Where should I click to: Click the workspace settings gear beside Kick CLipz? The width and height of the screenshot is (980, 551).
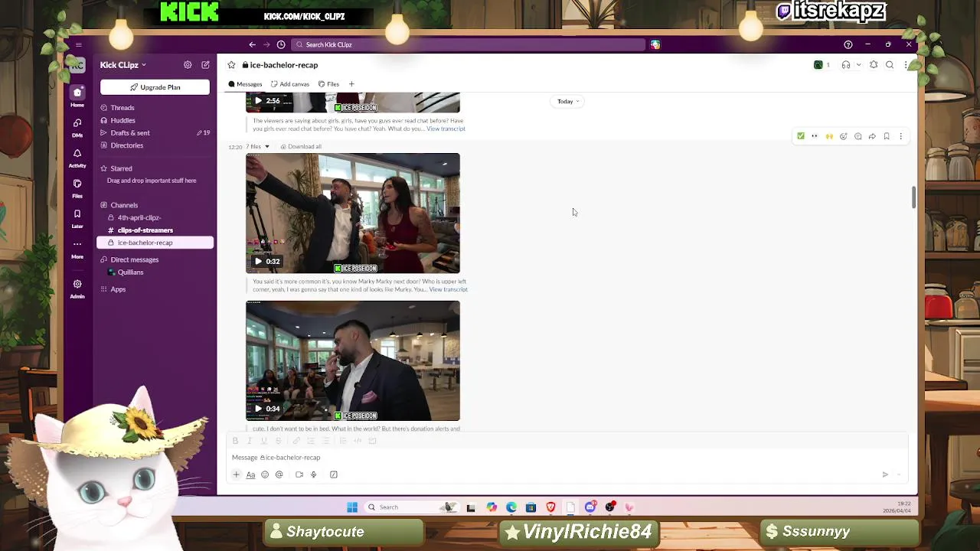click(188, 65)
